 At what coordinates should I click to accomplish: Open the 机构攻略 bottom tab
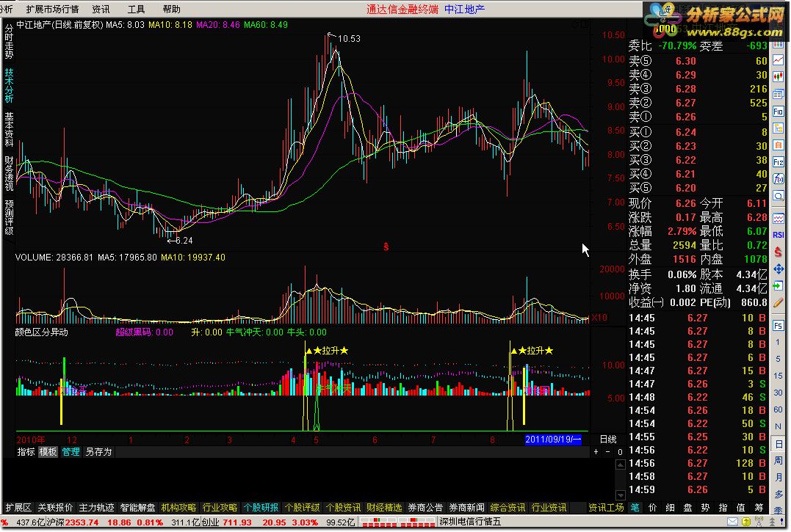178,508
